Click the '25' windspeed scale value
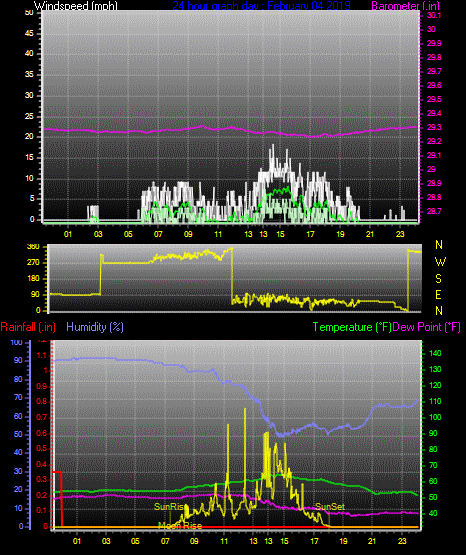This screenshot has height=555, width=466. [29, 116]
